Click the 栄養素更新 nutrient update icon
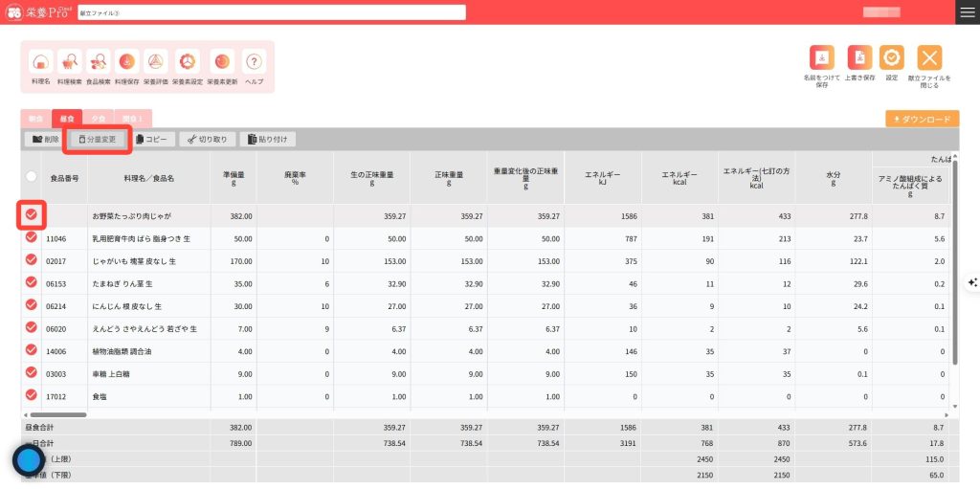 pos(221,62)
